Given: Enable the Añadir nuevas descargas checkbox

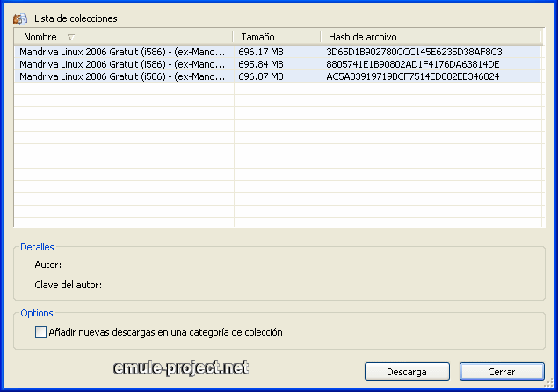Looking at the screenshot, I should click(x=40, y=332).
